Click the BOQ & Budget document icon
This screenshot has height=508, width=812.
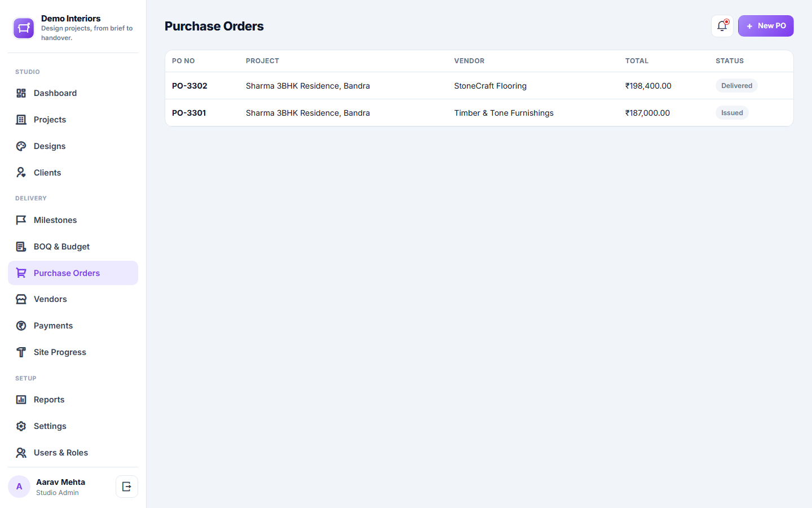21,247
